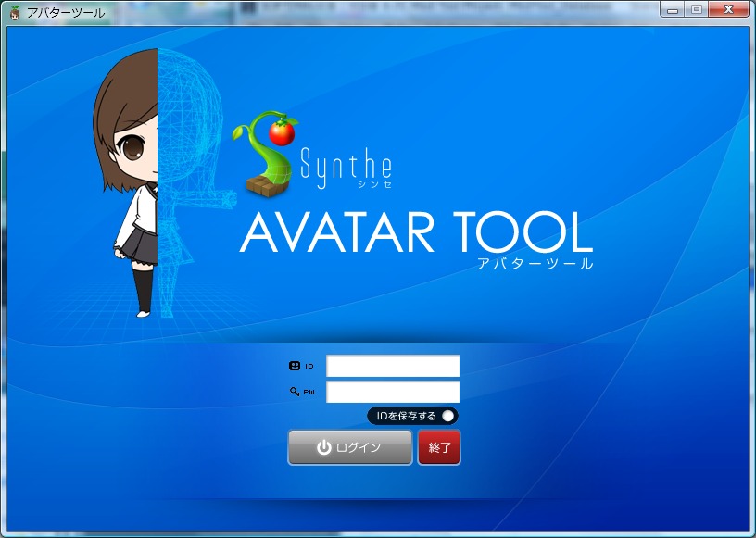
Task: Click the ID face icon
Action: tap(294, 366)
